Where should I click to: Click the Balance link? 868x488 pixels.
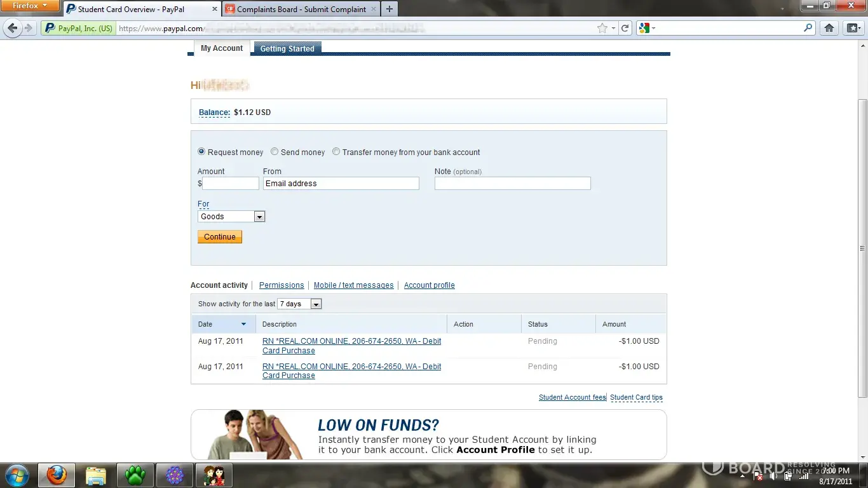[214, 112]
